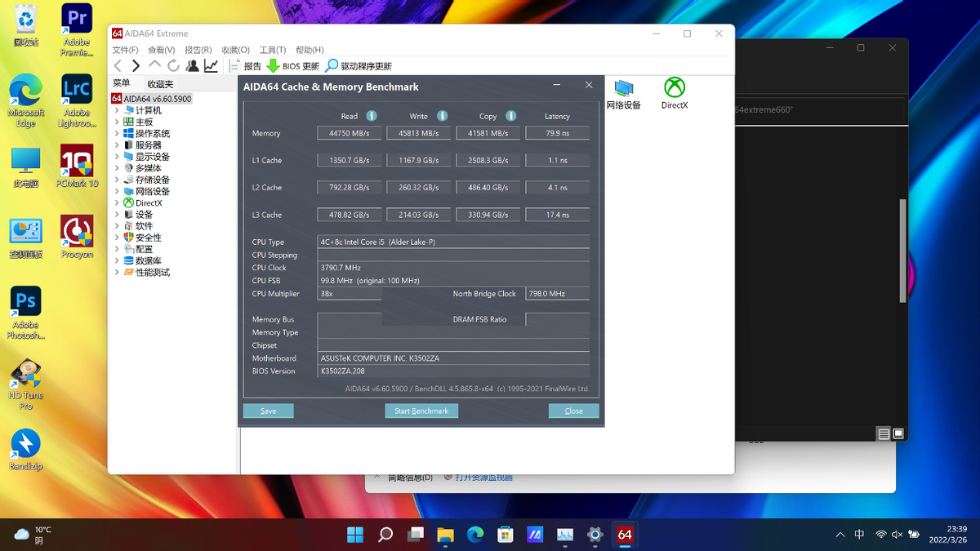Click the scrollbar in the dark background window
980x551 pixels.
902,249
